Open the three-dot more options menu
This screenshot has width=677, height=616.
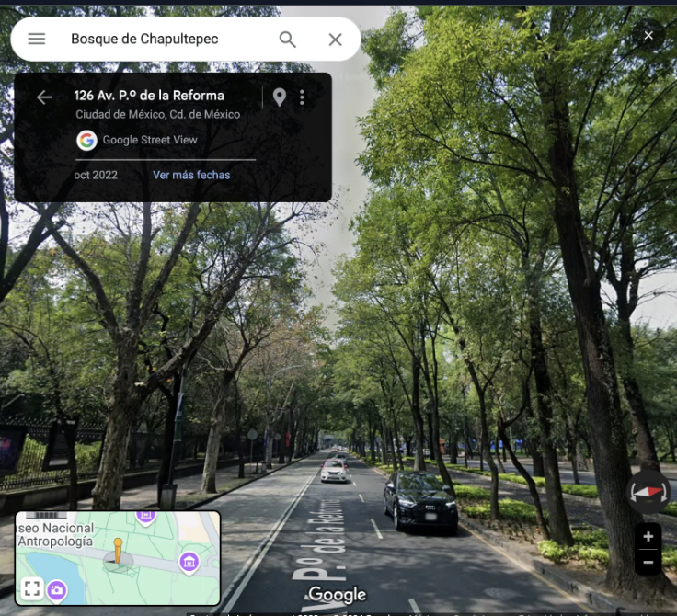(302, 97)
